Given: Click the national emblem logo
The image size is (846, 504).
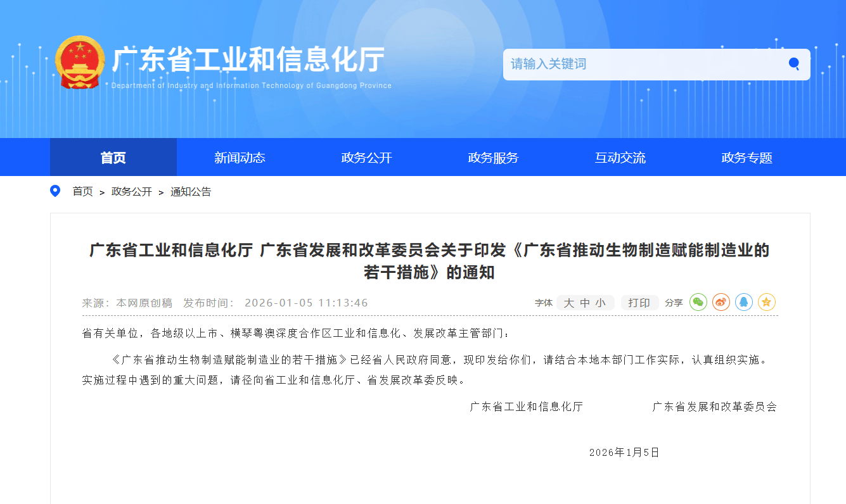Looking at the screenshot, I should (x=80, y=63).
